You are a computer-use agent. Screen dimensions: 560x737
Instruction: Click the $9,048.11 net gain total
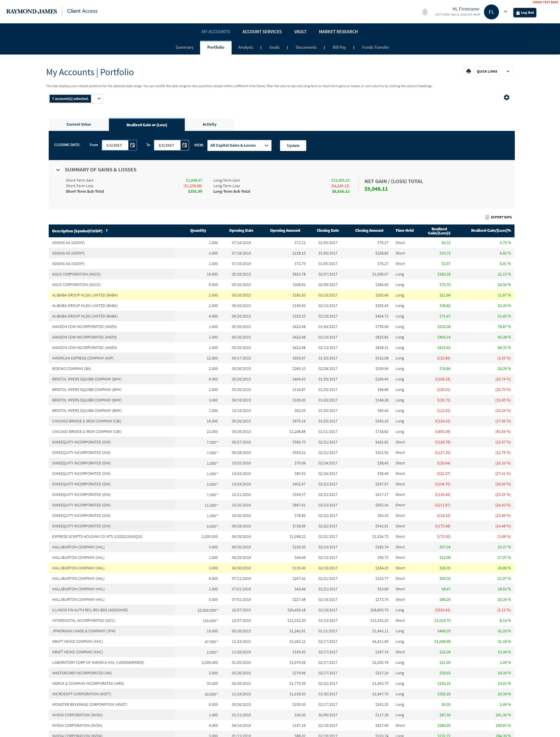pyautogui.click(x=376, y=189)
